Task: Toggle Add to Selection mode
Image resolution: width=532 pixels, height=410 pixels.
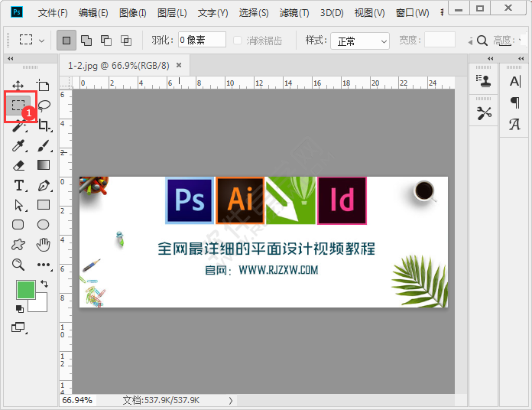Action: 86,41
